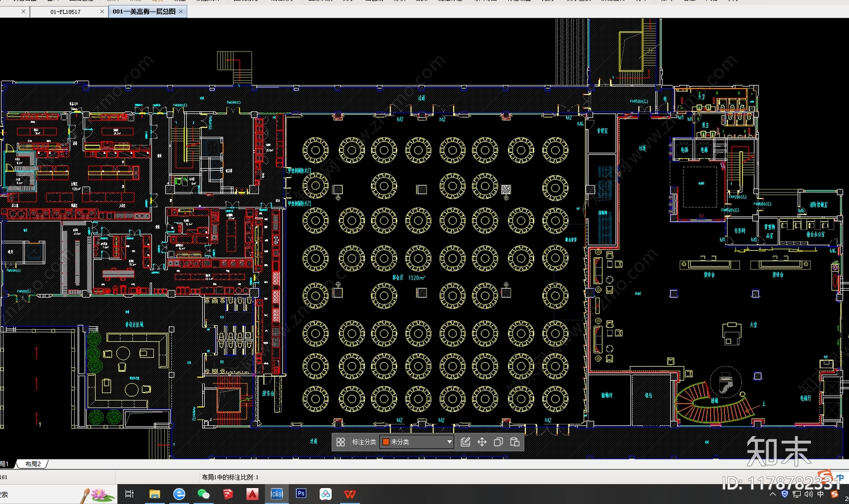The width and height of the screenshot is (849, 504).
Task: Click the four-squares grid icon in annotation toolbar
Action: [341, 442]
